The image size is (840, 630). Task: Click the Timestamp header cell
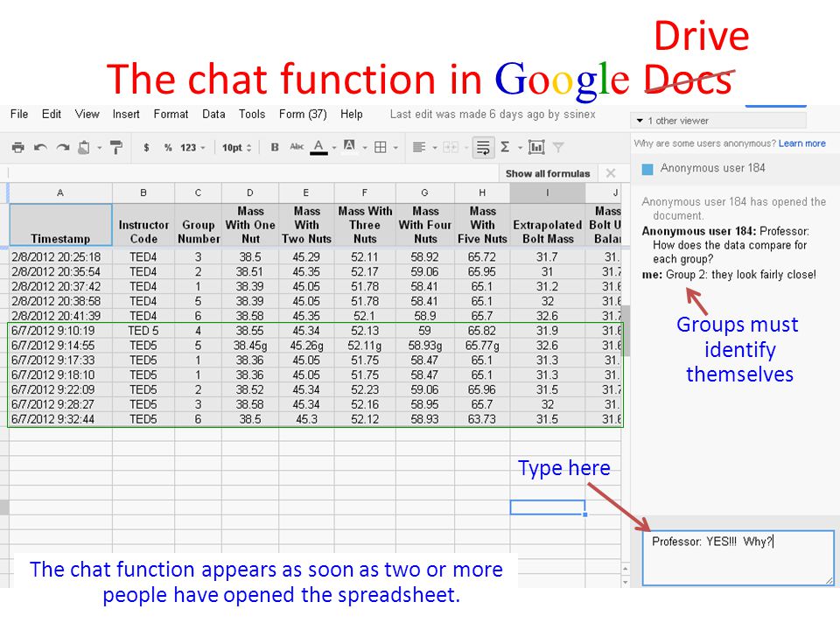[60, 225]
